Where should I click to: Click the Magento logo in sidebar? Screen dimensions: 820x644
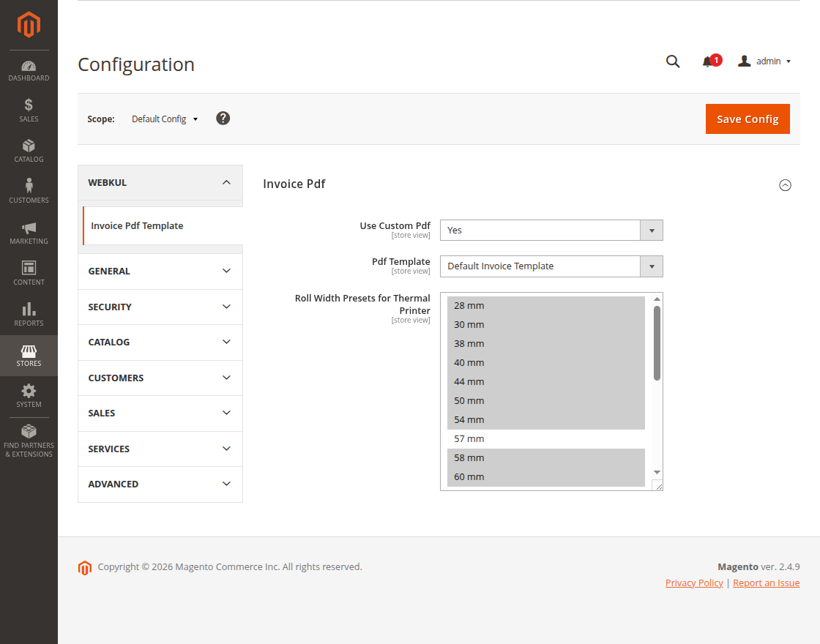[29, 25]
